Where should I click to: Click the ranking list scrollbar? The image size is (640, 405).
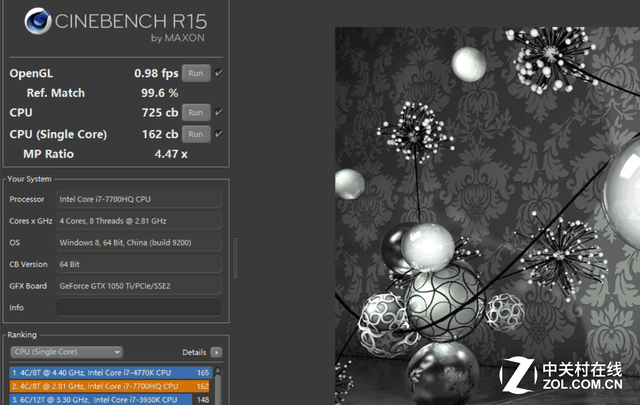218,386
